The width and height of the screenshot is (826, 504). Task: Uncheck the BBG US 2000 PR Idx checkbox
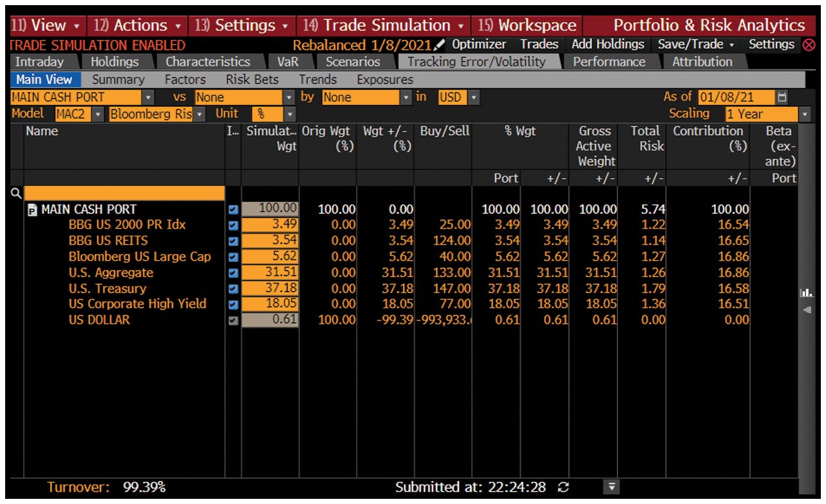(233, 225)
